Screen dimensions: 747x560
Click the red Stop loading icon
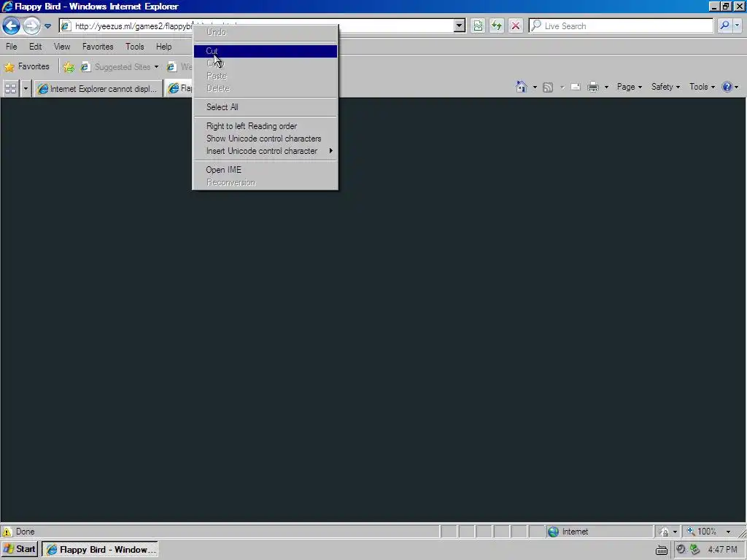pyautogui.click(x=516, y=26)
